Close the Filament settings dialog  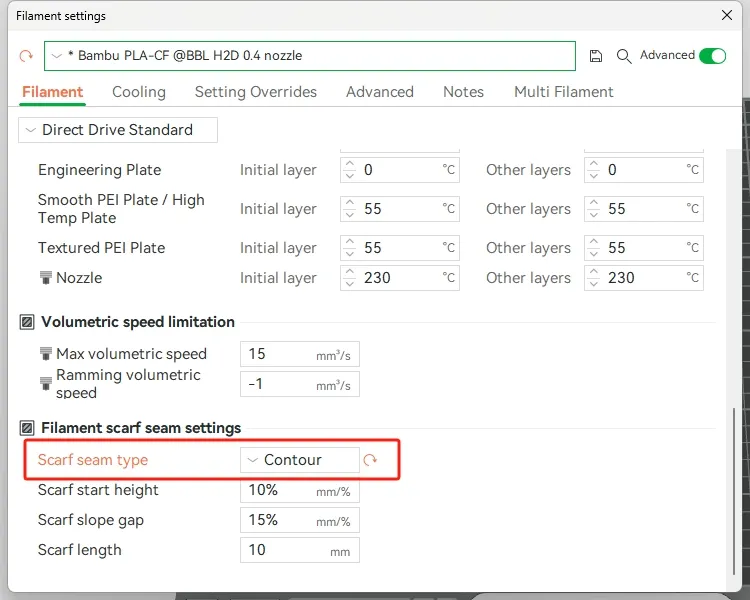727,15
